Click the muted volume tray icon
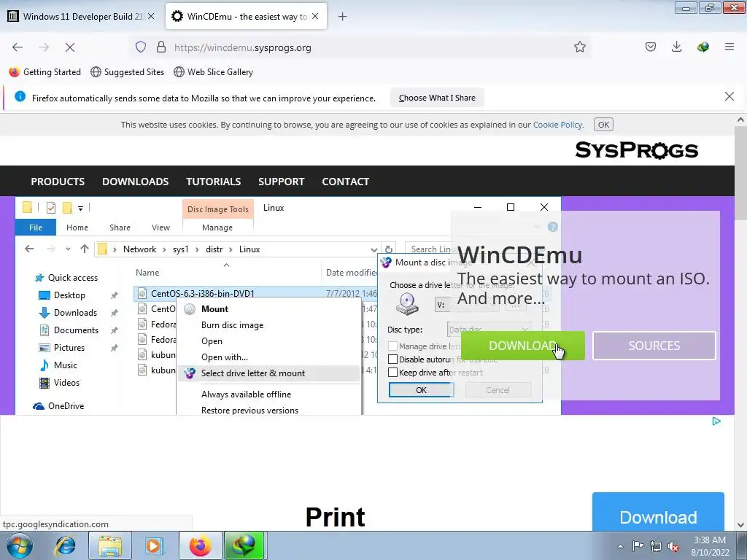This screenshot has width=747, height=560. [673, 546]
